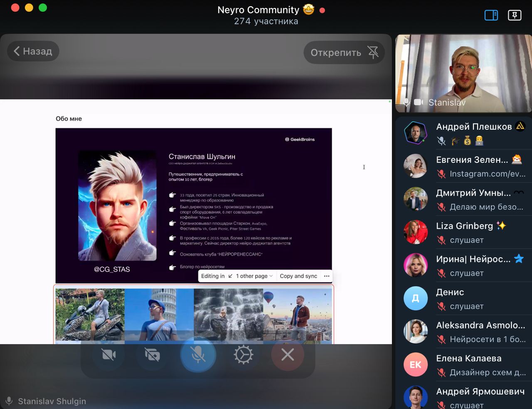Go back using the Назад button
This screenshot has height=409, width=532.
tap(33, 51)
